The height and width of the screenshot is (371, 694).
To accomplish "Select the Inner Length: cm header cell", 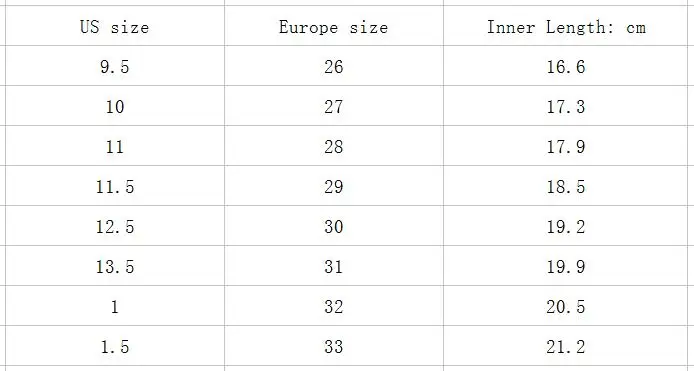I will [x=566, y=26].
